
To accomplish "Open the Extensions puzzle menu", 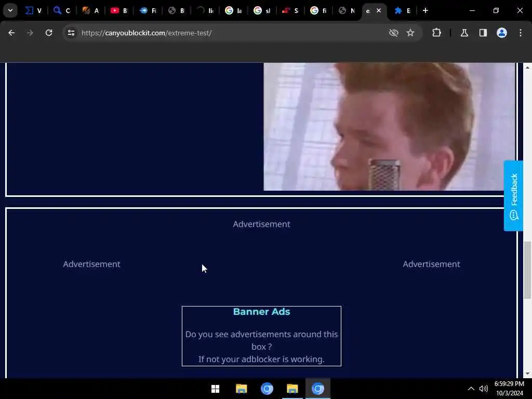I will 436,33.
